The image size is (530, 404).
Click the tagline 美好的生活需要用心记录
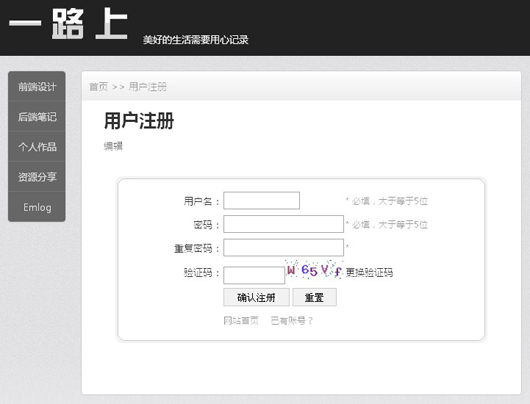[x=196, y=40]
